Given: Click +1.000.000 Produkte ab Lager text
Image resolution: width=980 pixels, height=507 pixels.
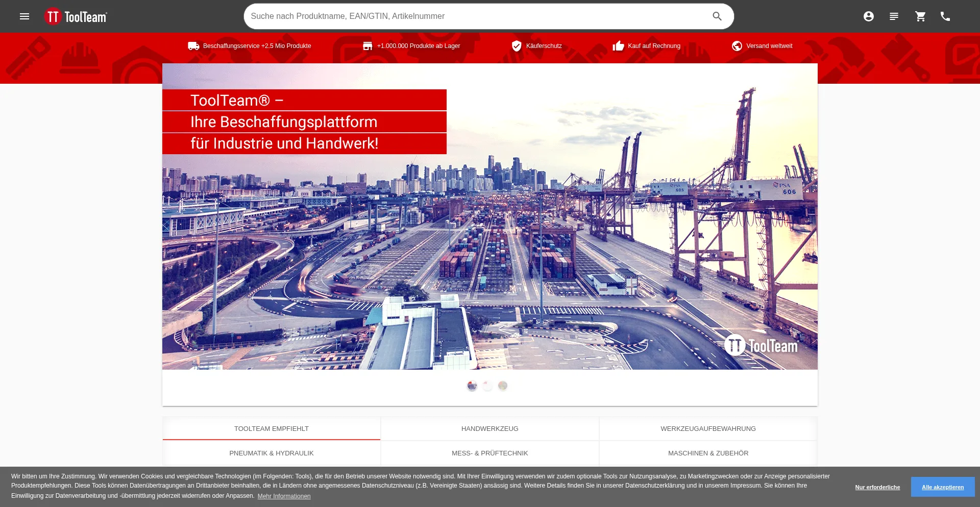Looking at the screenshot, I should [419, 46].
